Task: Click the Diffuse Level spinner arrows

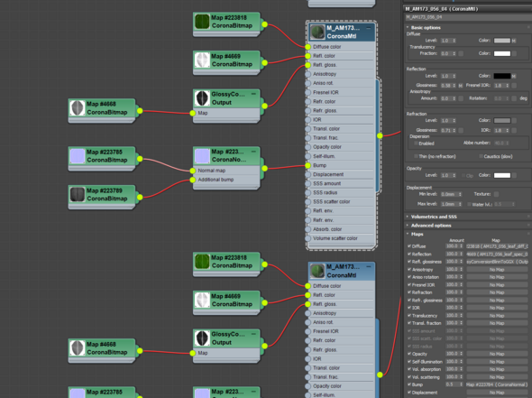Action: click(454, 41)
